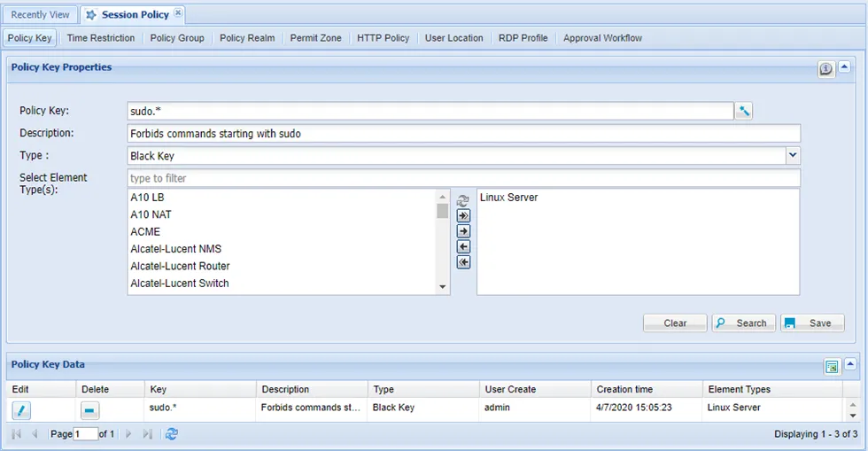Remove all element types with double left arrow
Image resolution: width=868 pixels, height=451 pixels.
click(x=463, y=262)
